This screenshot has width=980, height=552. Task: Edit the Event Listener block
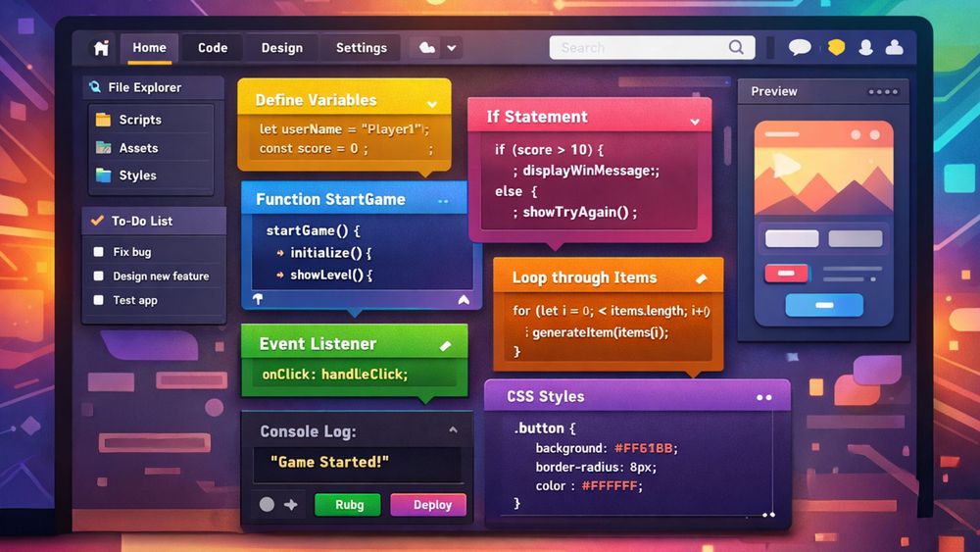445,346
